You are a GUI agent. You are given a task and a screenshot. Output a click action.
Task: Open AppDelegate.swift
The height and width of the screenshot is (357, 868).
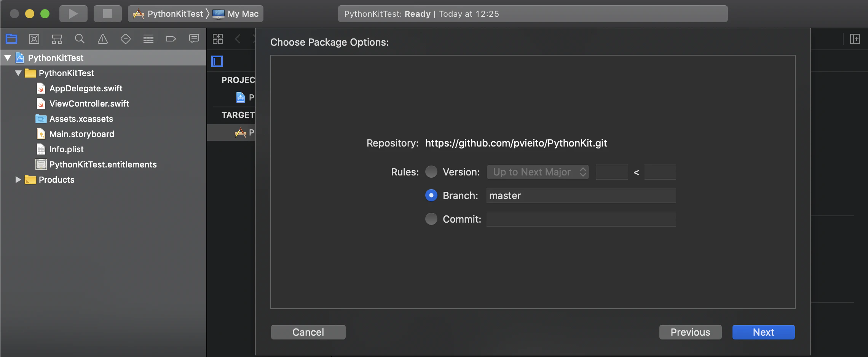click(86, 88)
